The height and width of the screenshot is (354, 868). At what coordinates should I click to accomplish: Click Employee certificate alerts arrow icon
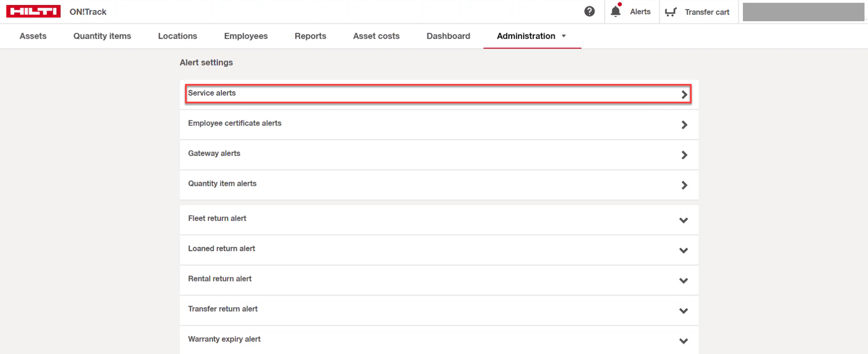(684, 125)
